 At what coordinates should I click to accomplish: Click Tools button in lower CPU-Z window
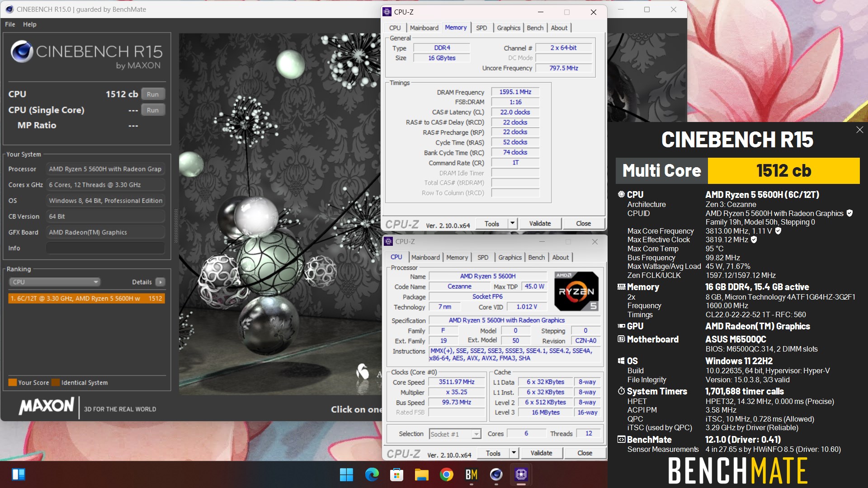[493, 453]
